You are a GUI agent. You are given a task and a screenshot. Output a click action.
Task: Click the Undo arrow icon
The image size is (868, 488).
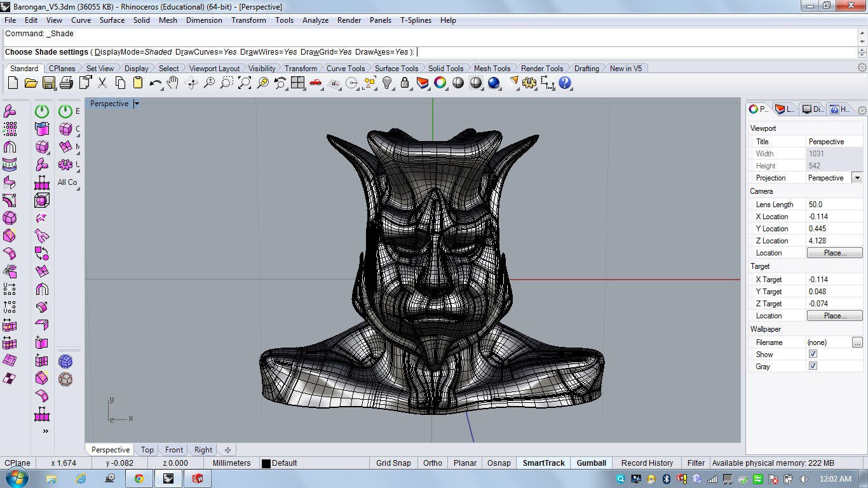[x=155, y=83]
